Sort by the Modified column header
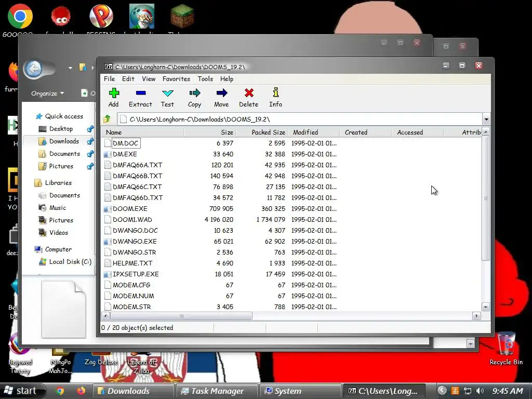532x399 pixels. [x=313, y=132]
